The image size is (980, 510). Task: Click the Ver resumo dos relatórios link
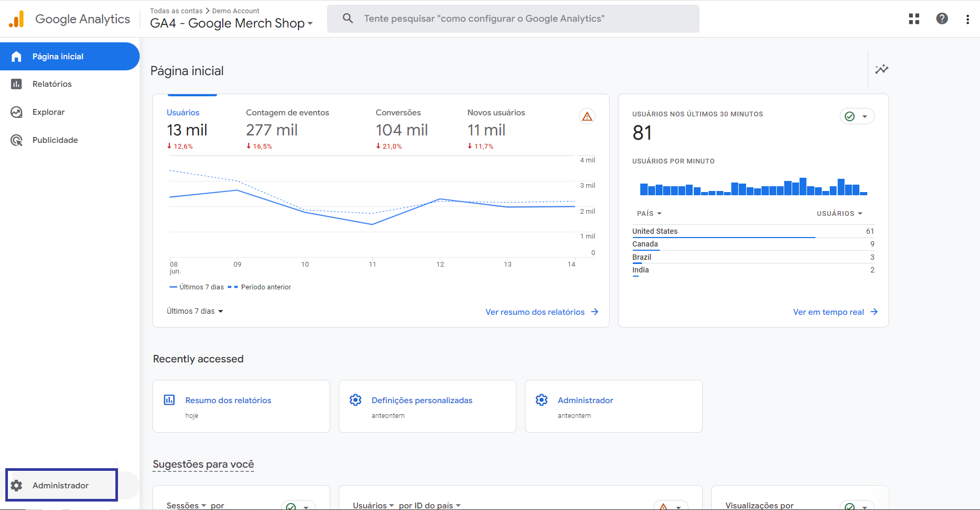(x=535, y=312)
